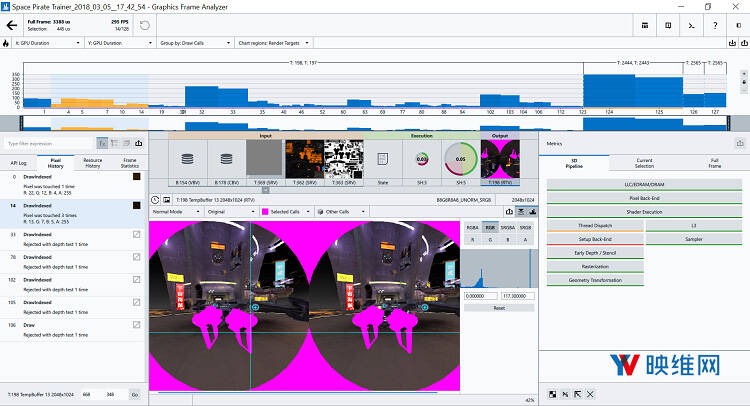This screenshot has width=750, height=406.
Task: Click the terminal console icon in top toolbar
Action: 693,27
